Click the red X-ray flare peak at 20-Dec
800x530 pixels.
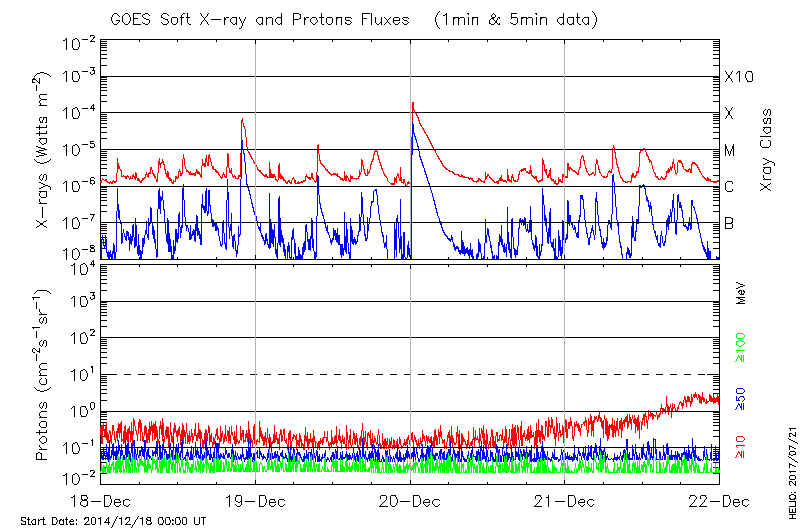pyautogui.click(x=412, y=104)
